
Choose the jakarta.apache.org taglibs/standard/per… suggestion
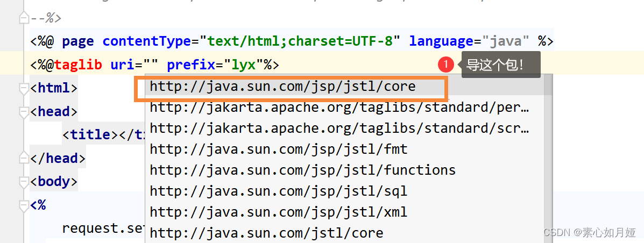tap(344, 108)
